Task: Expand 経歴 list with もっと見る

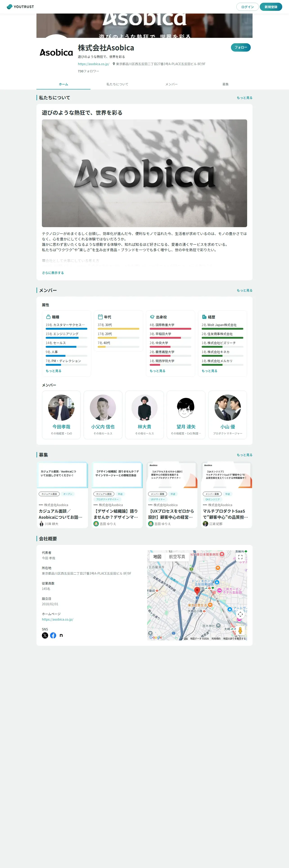Action: tap(209, 371)
